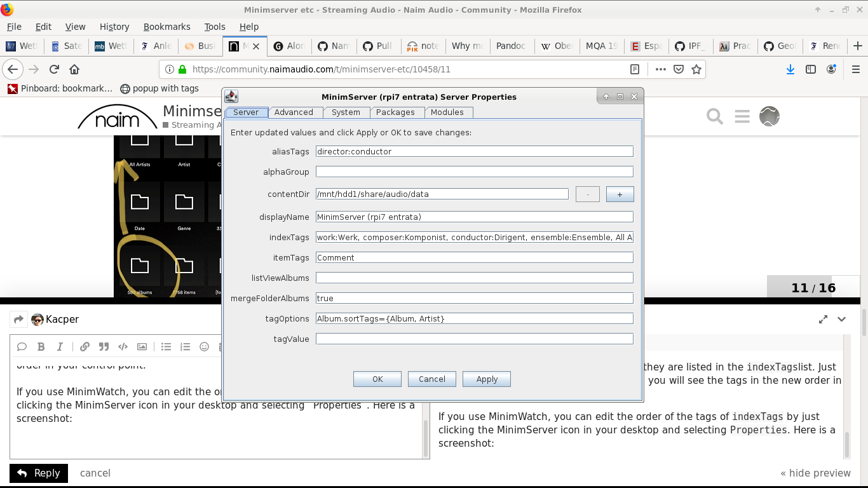Bookmark this page with the star icon

coord(696,69)
